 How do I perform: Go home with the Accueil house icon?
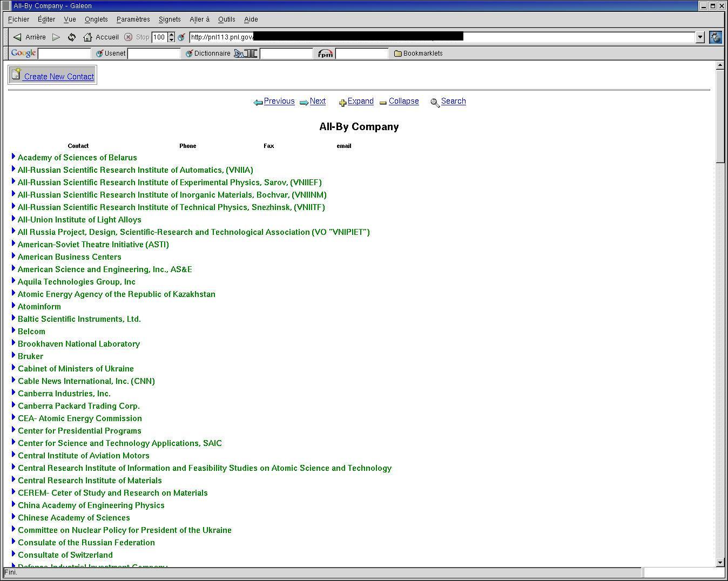coord(87,37)
